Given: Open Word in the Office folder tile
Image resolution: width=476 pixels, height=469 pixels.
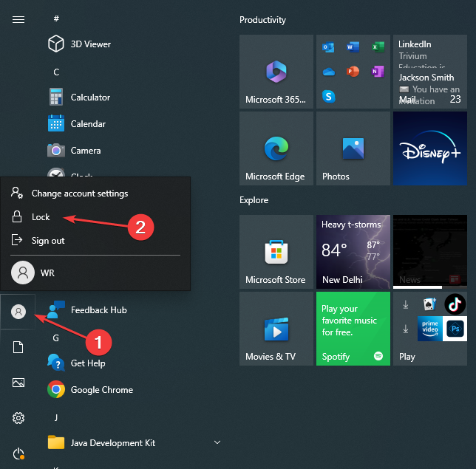Looking at the screenshot, I should [x=353, y=47].
